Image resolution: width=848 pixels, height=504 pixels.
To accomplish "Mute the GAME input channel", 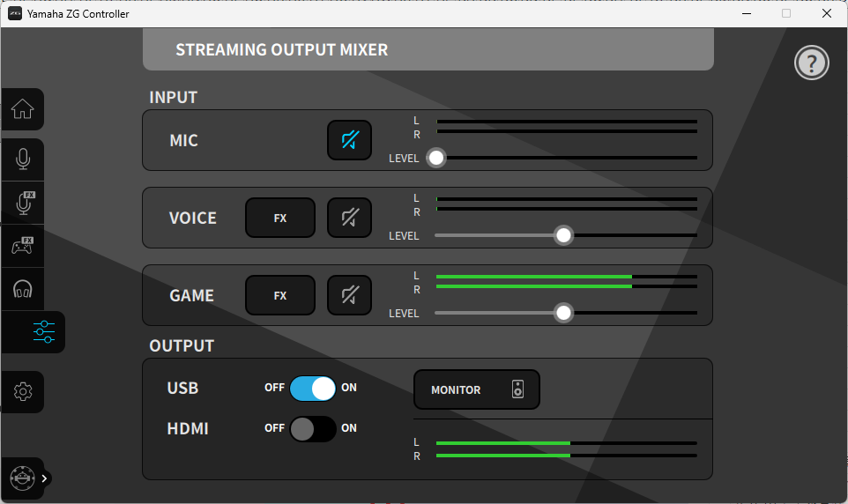I will (x=349, y=295).
